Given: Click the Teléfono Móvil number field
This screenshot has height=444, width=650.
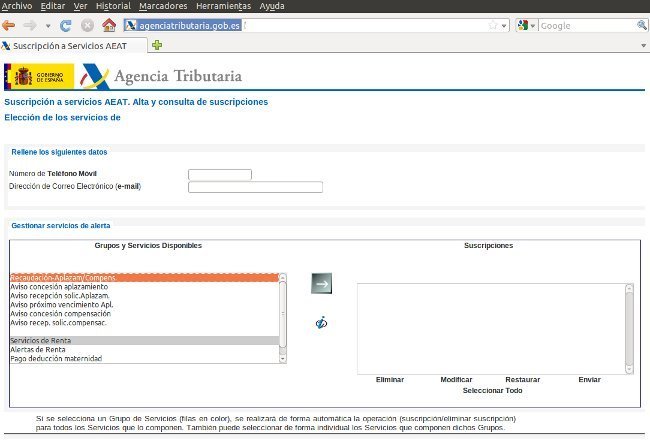Looking at the screenshot, I should click(x=219, y=174).
